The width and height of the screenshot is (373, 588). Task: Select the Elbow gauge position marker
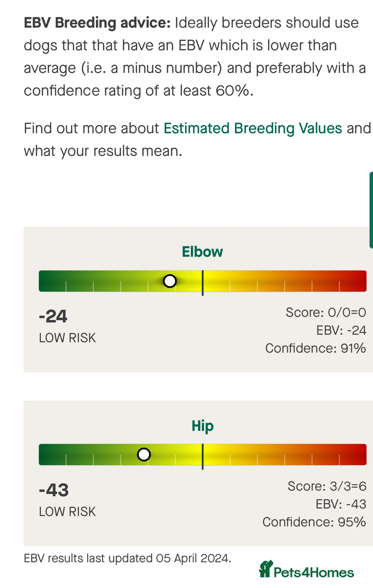tap(170, 281)
